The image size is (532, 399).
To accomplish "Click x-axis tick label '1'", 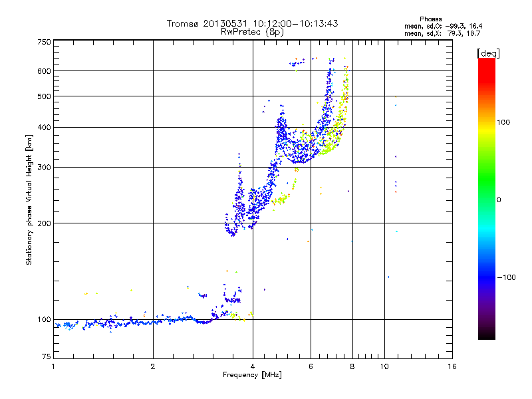I will coord(53,366).
